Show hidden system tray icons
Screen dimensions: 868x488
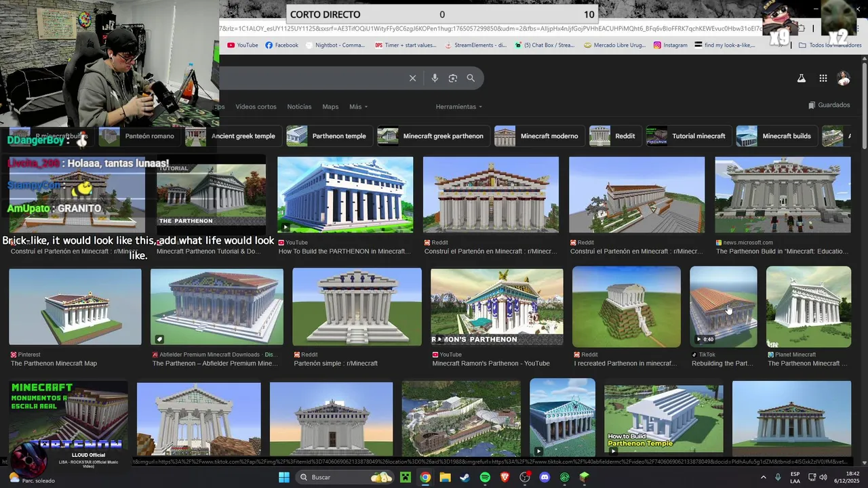[763, 477]
